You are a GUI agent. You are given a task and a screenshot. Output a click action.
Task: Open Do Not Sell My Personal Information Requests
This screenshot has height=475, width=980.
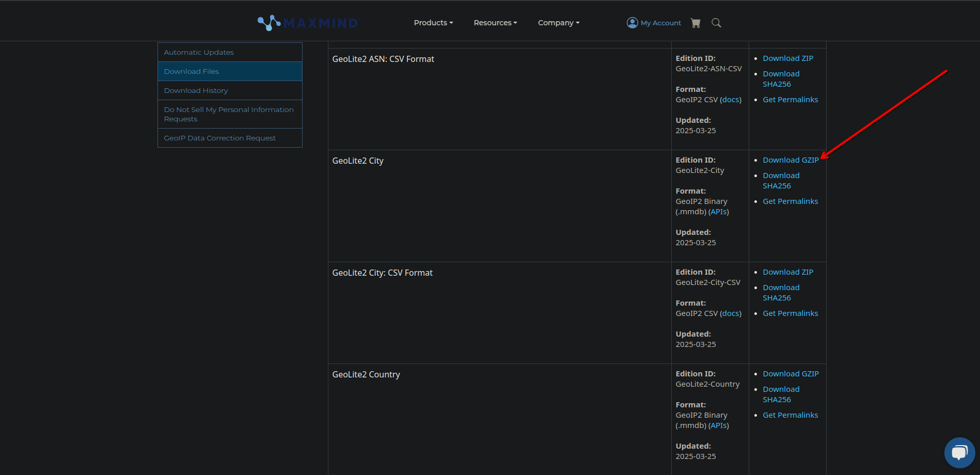click(230, 114)
